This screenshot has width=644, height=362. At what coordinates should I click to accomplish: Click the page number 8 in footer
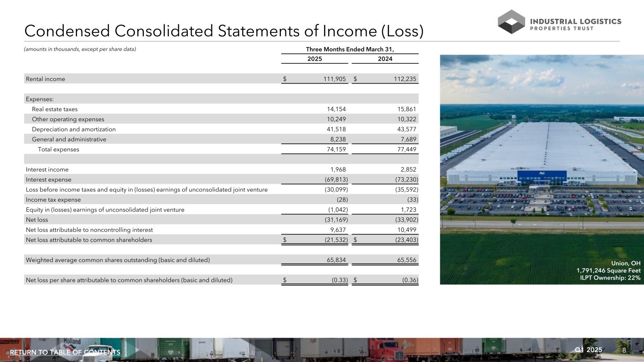624,351
